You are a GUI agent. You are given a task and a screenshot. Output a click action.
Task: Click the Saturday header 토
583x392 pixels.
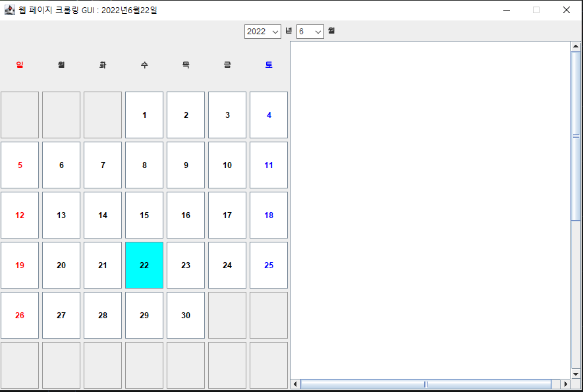(x=269, y=65)
